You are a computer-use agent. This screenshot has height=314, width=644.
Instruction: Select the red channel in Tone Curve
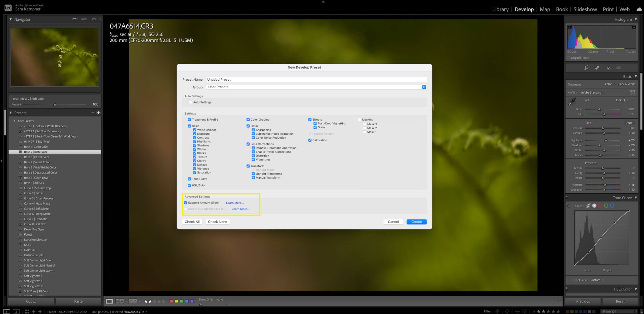click(x=600, y=206)
